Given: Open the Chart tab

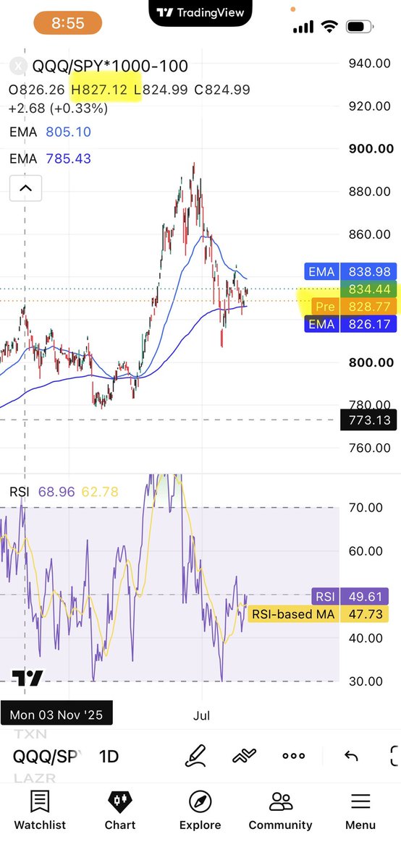Looking at the screenshot, I should pos(120,811).
